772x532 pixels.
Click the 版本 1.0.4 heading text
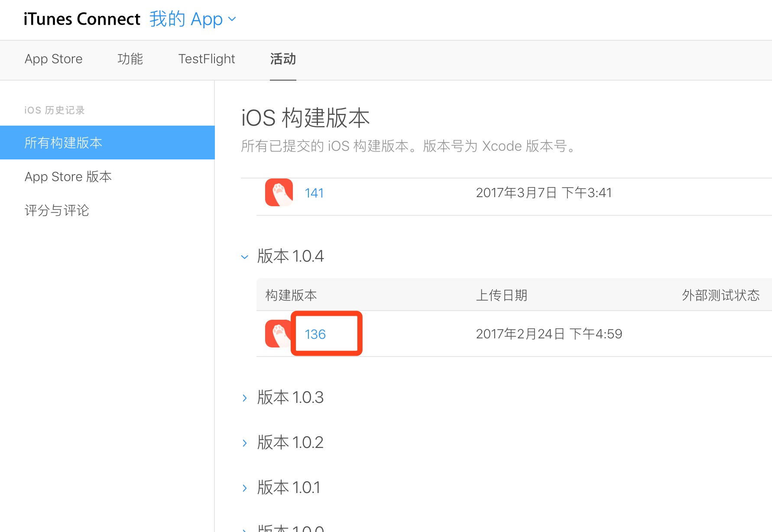coord(290,256)
